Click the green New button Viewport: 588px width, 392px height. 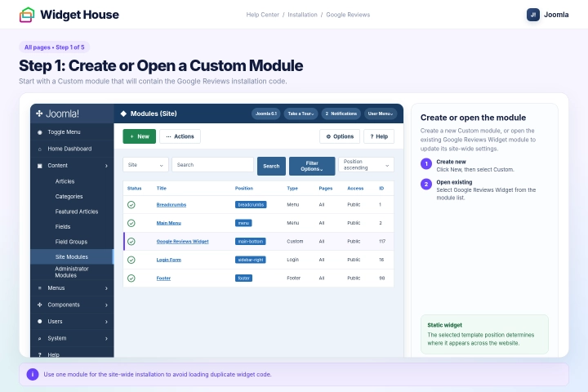[x=139, y=136]
